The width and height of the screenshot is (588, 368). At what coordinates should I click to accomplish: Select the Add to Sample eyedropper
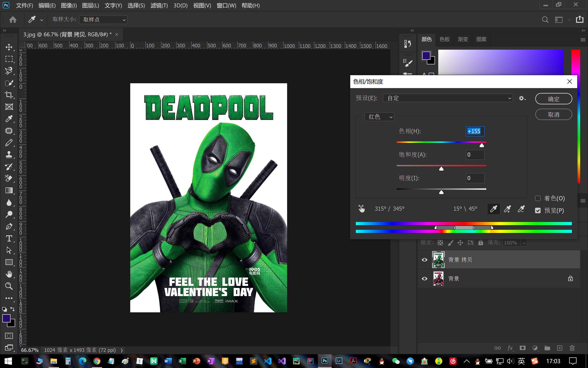click(x=507, y=209)
